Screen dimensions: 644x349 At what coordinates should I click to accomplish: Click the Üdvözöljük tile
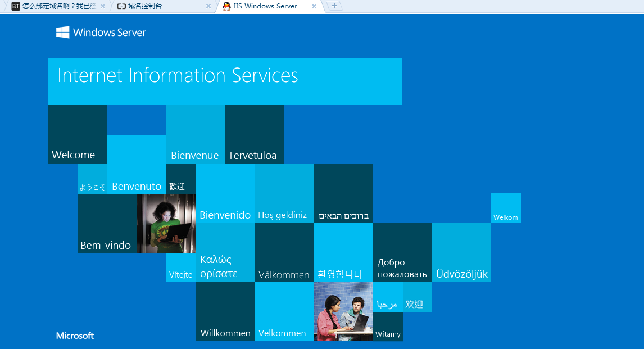[461, 253]
